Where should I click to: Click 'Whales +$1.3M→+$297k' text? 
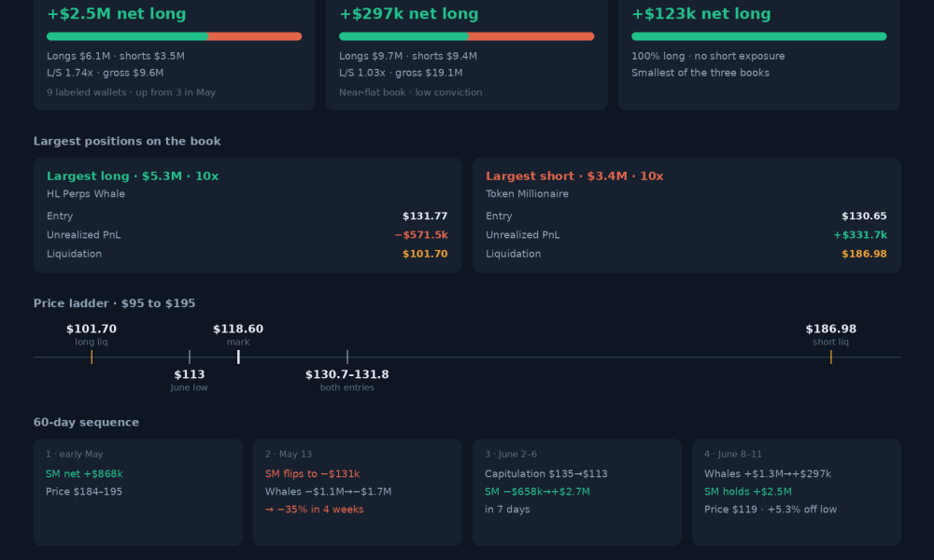pos(768,474)
